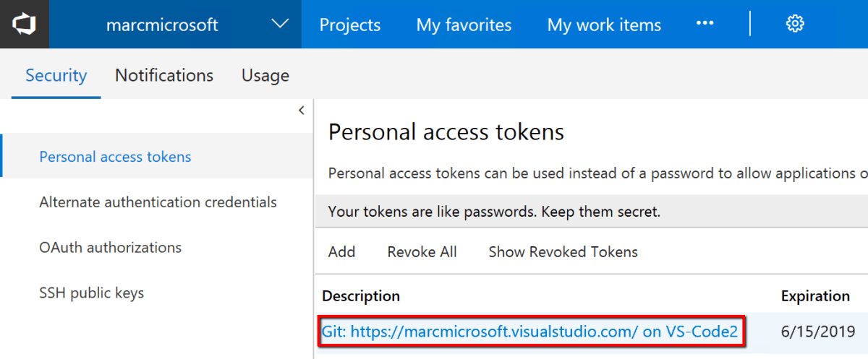Click the Revoke All button
868x359 pixels.
422,252
